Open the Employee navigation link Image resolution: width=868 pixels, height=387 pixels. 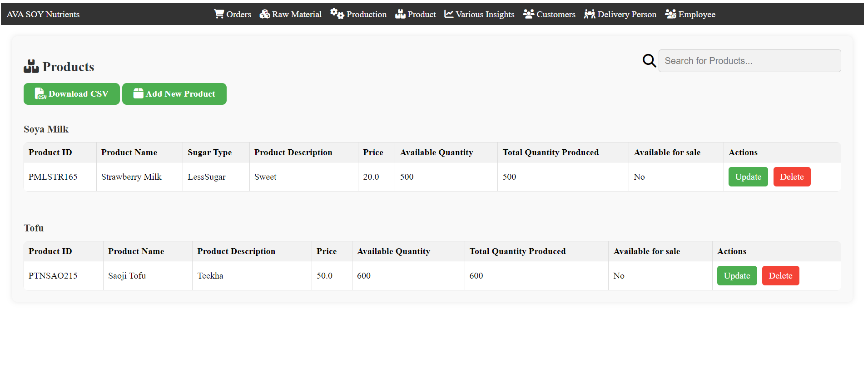pos(696,15)
